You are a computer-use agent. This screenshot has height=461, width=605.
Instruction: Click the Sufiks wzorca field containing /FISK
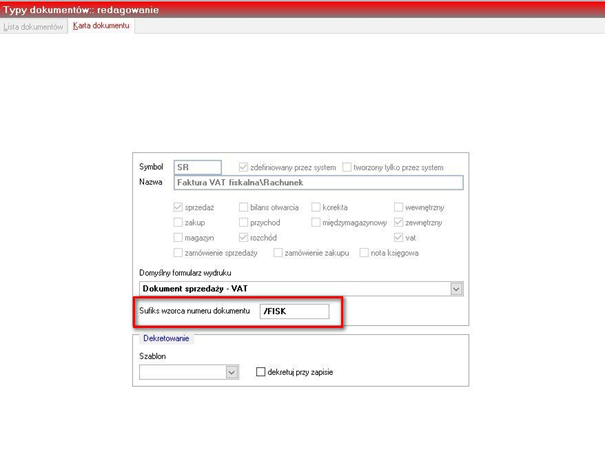tap(294, 311)
